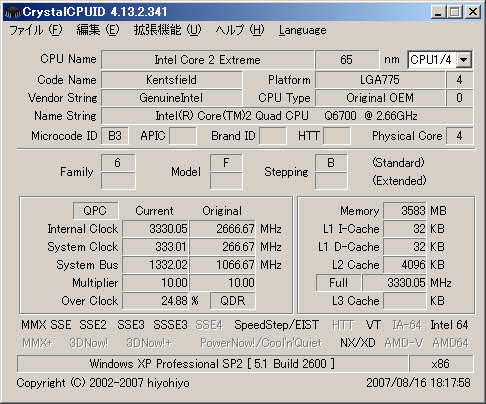Click the QDR bus type button

(x=233, y=301)
